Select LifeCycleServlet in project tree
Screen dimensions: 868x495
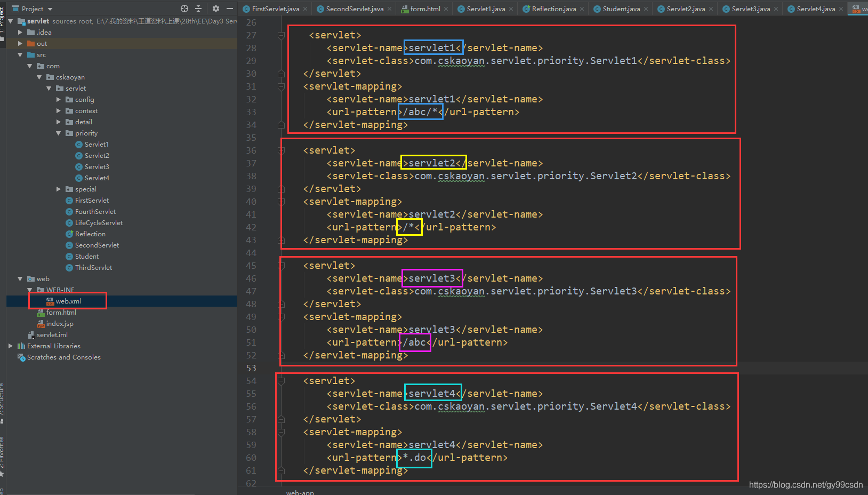pos(99,223)
